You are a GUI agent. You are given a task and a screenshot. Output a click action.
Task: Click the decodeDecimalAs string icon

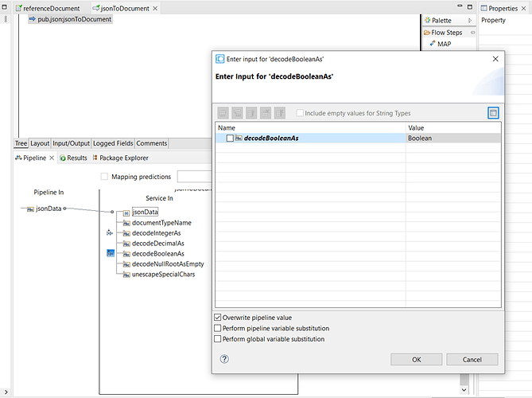[126, 244]
